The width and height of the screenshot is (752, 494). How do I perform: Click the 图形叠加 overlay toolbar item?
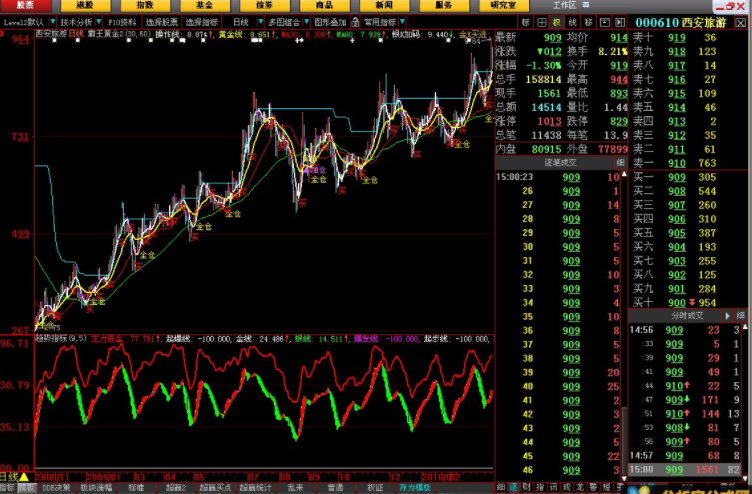click(x=329, y=21)
